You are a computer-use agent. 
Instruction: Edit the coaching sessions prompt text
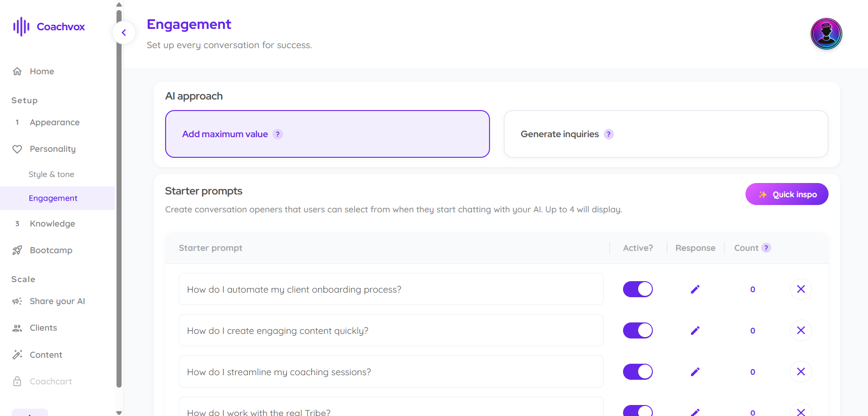point(391,372)
